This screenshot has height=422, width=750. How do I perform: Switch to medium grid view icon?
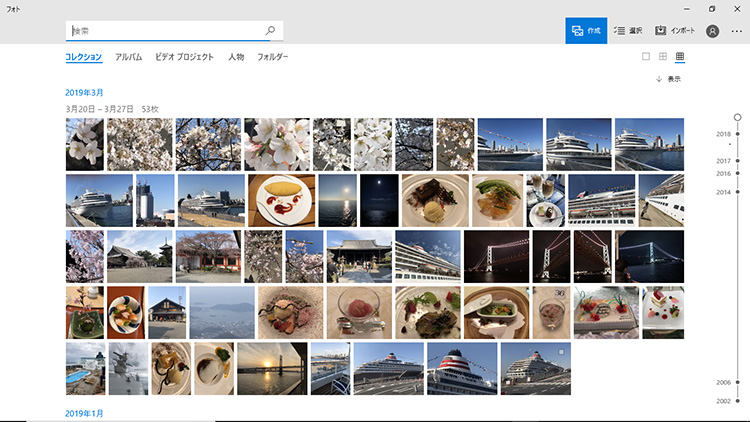point(663,57)
